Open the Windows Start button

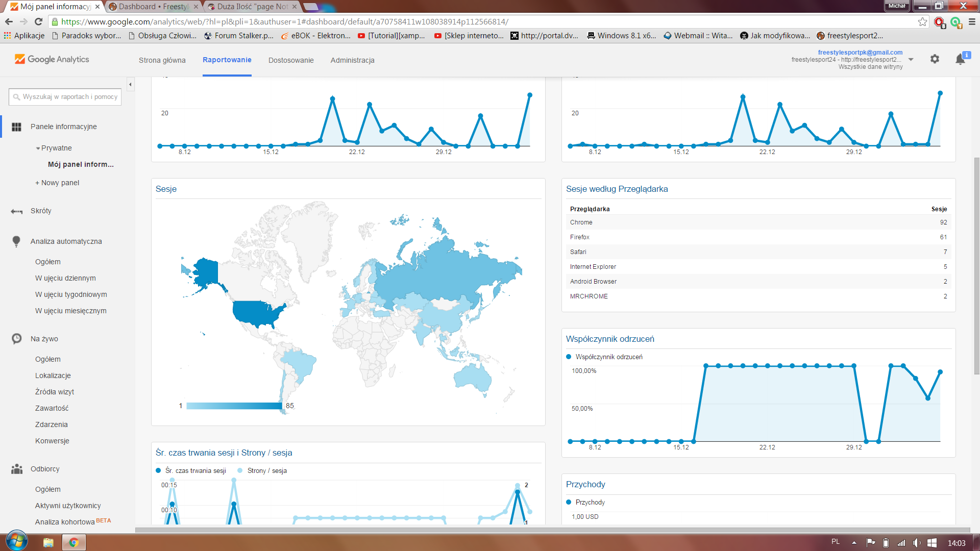16,541
